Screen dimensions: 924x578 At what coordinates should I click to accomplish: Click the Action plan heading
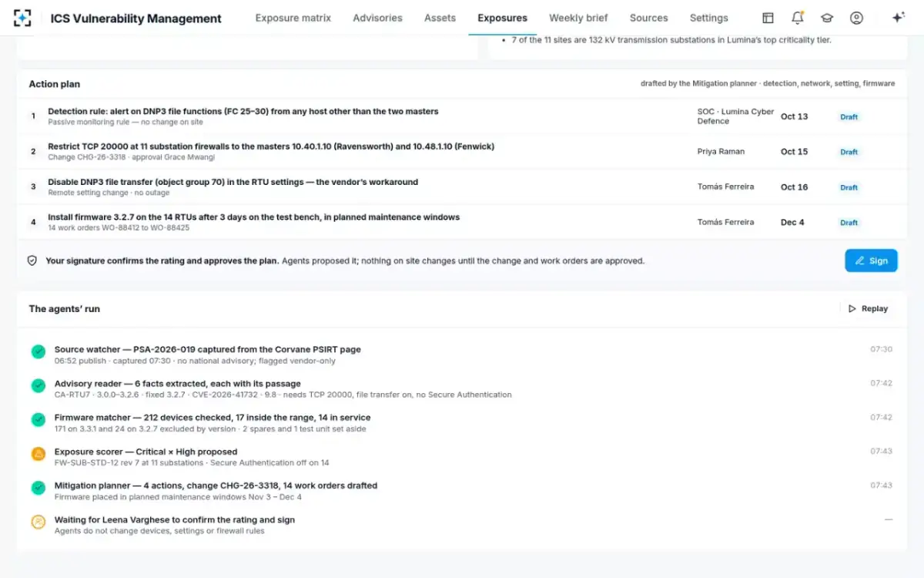coord(55,84)
